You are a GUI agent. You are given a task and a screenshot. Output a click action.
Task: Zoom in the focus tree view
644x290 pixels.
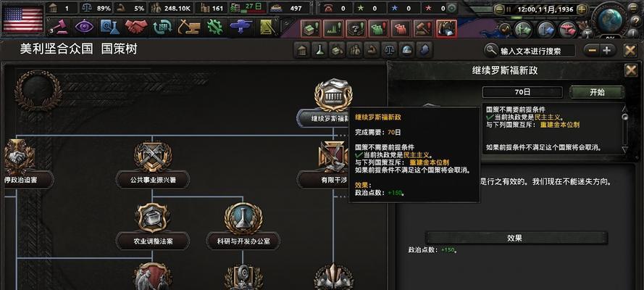coord(606,51)
